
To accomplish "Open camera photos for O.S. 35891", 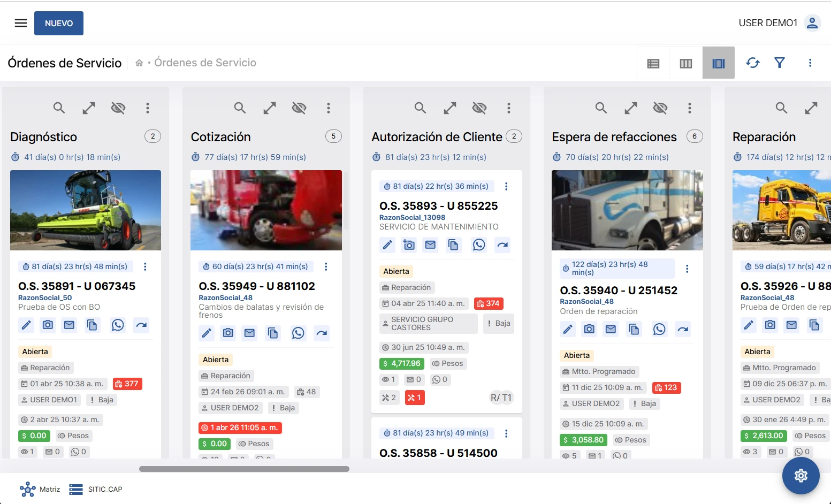I will [48, 325].
